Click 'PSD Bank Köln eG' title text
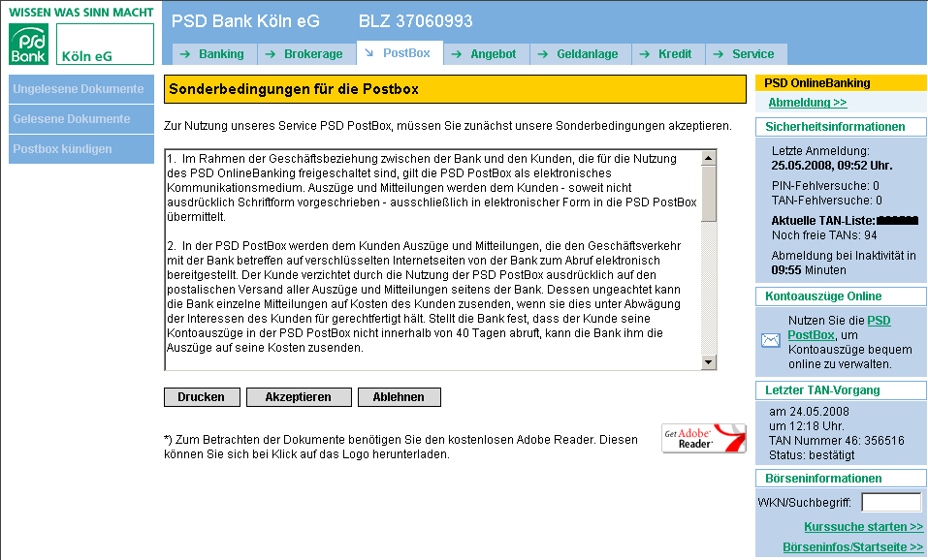928x560 pixels. [x=245, y=21]
